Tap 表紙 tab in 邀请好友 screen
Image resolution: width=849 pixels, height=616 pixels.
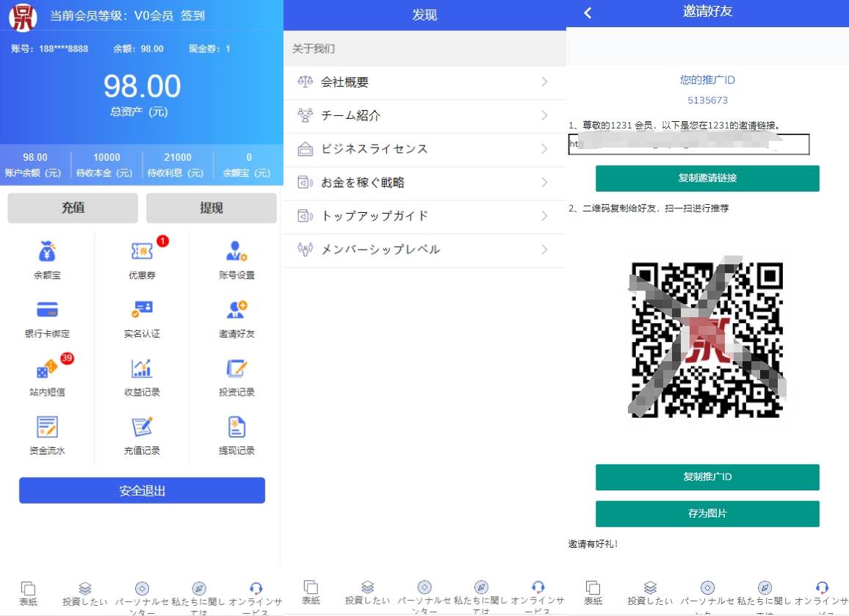click(x=593, y=594)
